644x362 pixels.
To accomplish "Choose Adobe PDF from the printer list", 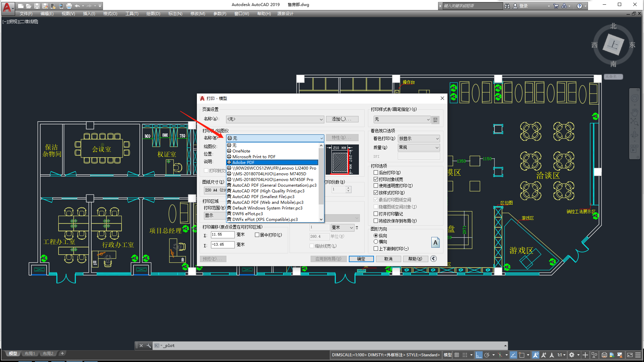I will coord(244,163).
